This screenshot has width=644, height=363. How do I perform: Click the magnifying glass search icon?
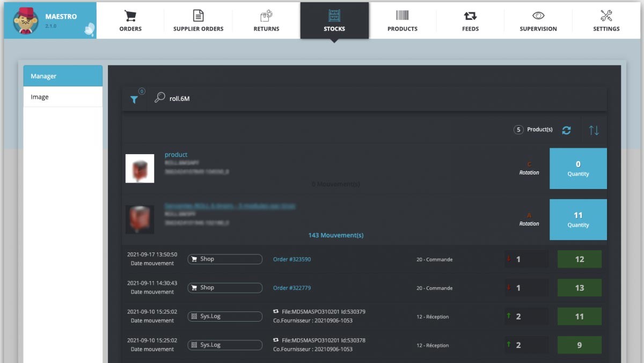(159, 98)
